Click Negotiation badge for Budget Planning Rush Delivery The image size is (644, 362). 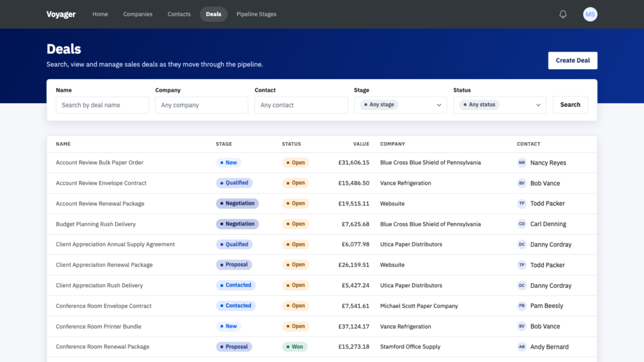click(237, 224)
